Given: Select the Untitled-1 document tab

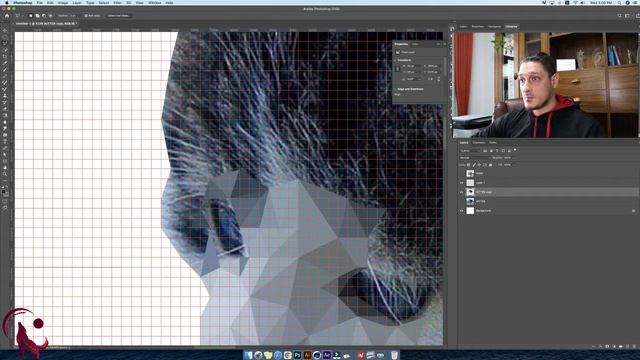Looking at the screenshot, I should pyautogui.click(x=45, y=24).
